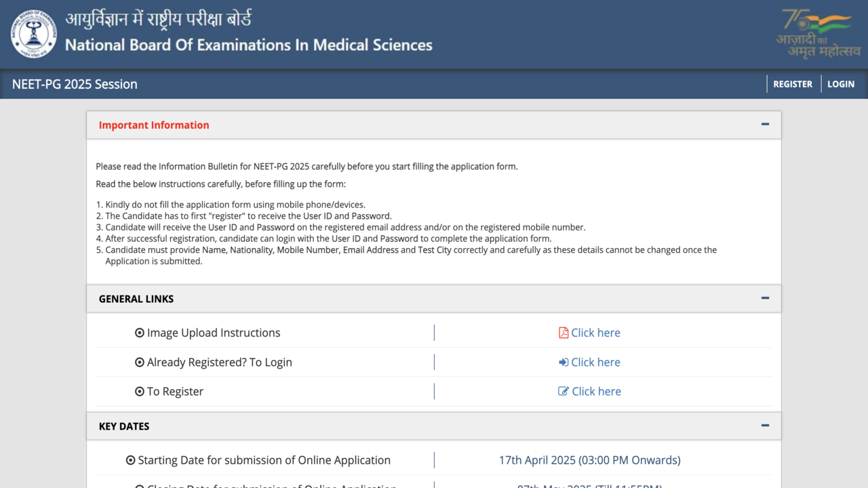
Task: Open the 'Click here' link for Image Upload Instructions
Action: pos(595,333)
